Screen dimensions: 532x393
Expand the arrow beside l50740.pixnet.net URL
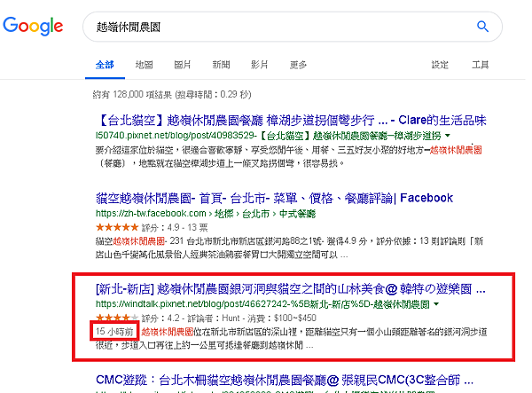(x=448, y=136)
